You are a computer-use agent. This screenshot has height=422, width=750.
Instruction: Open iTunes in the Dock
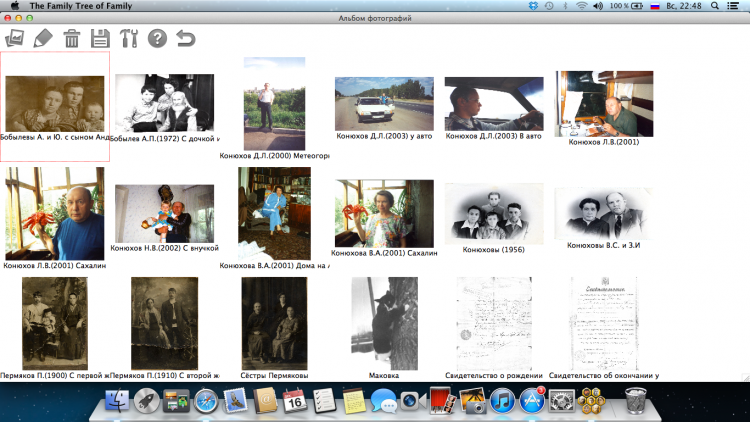point(502,401)
